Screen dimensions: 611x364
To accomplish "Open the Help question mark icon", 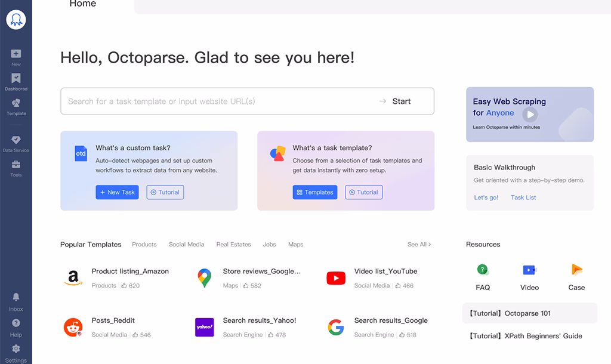I will pyautogui.click(x=16, y=323).
